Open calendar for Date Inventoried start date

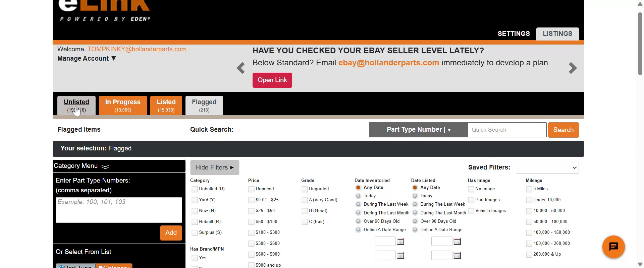coord(400,242)
